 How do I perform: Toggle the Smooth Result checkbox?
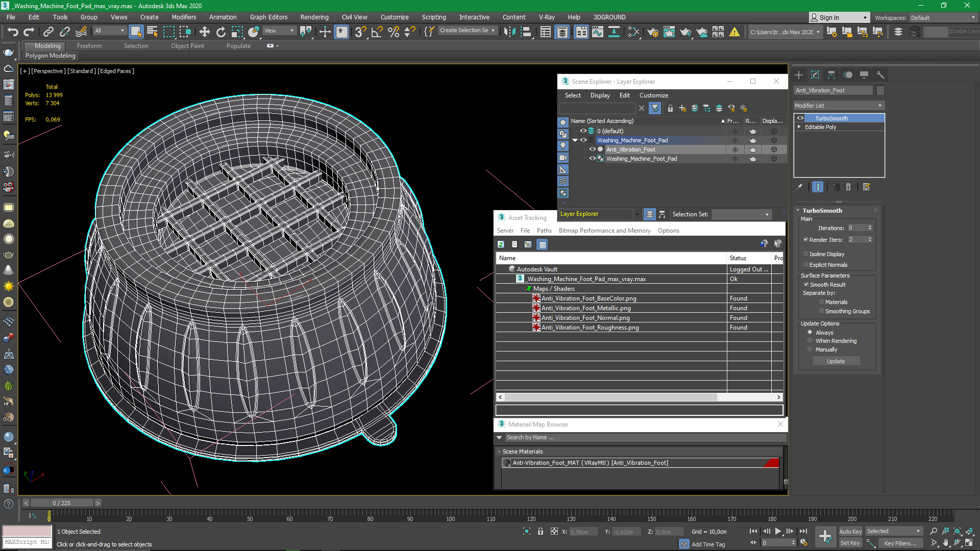(806, 285)
